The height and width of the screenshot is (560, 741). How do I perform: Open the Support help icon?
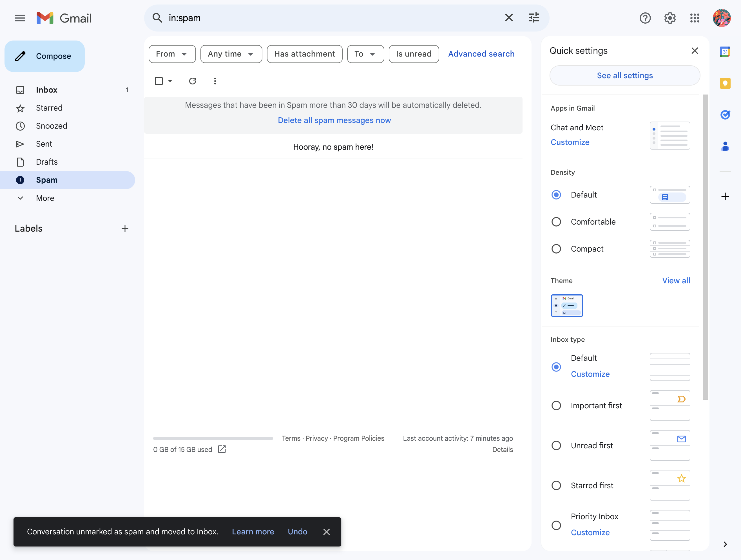pyautogui.click(x=645, y=18)
